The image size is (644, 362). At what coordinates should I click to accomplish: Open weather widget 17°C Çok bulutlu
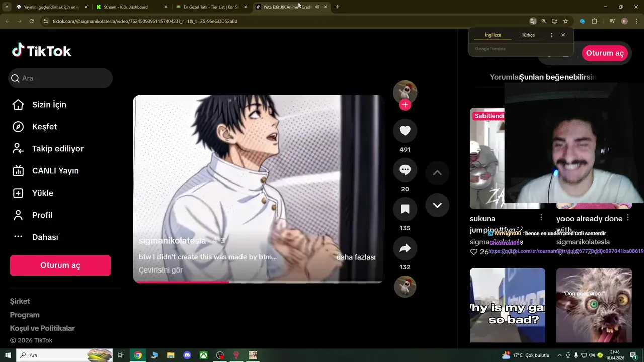click(526, 355)
